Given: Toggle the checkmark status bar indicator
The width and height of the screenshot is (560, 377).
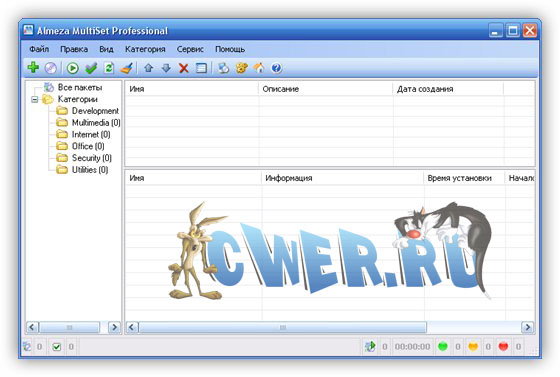Looking at the screenshot, I should coord(56,347).
